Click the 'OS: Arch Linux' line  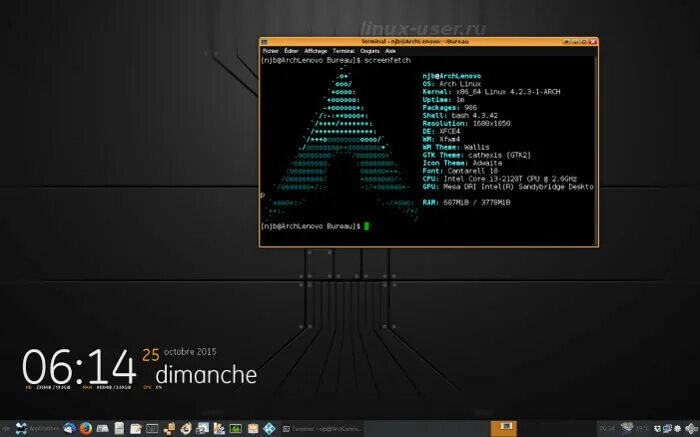[x=451, y=84]
